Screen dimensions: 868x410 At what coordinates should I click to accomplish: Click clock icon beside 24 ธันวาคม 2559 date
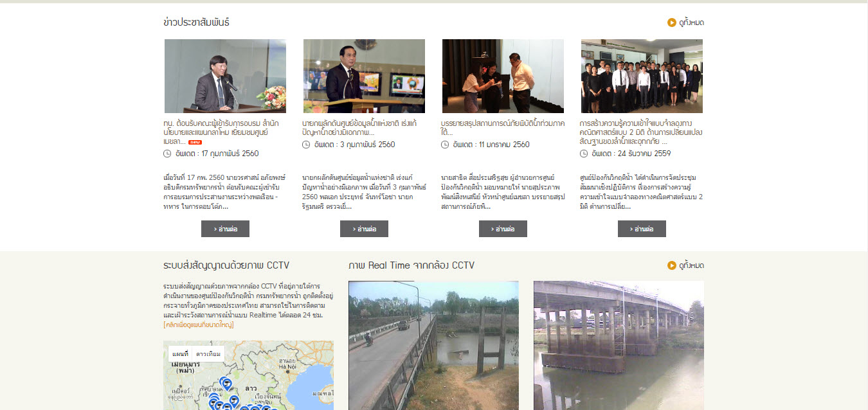click(x=584, y=154)
